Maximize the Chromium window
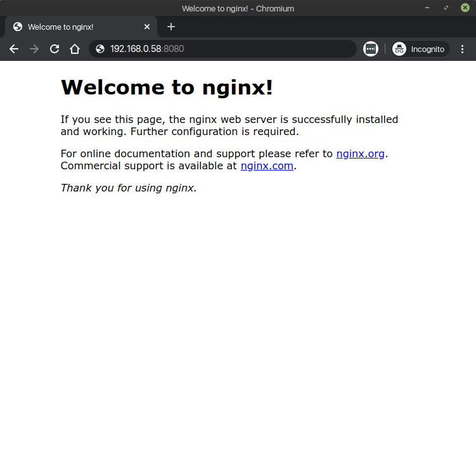 click(446, 8)
